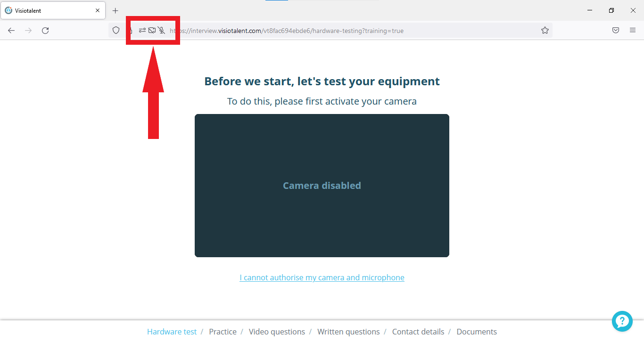Reload the current page
The image size is (644, 342).
click(45, 31)
